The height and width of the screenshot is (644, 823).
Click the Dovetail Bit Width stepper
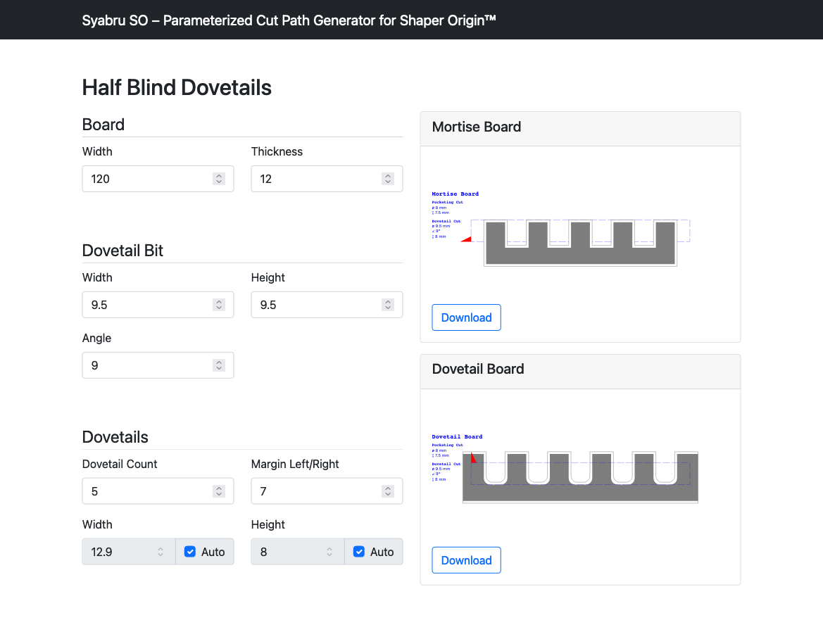point(219,305)
